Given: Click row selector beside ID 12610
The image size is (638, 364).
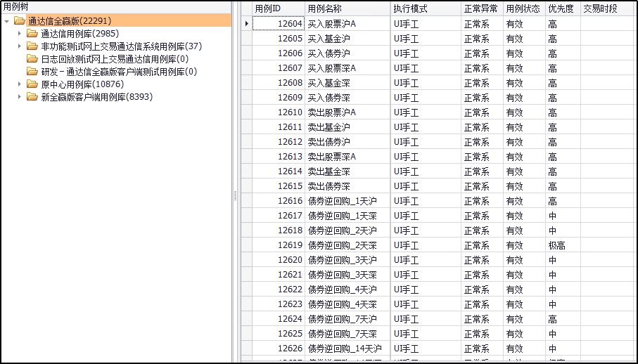Looking at the screenshot, I should tap(247, 112).
